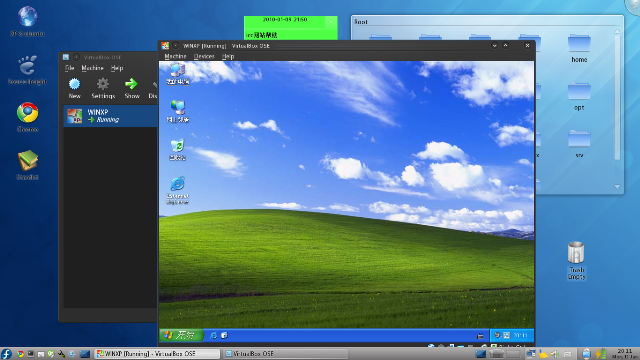Screen dimensions: 640x360
Task: Click the green Show arrow icon
Action: (131, 84)
